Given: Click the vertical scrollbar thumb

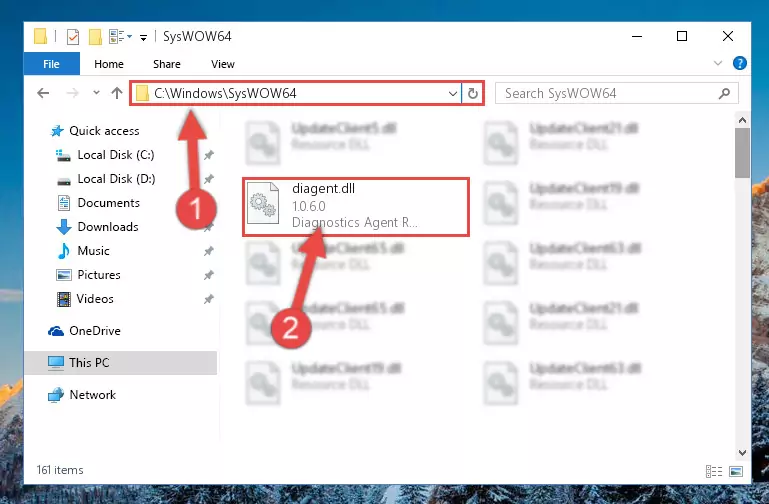Looking at the screenshot, I should 742,153.
